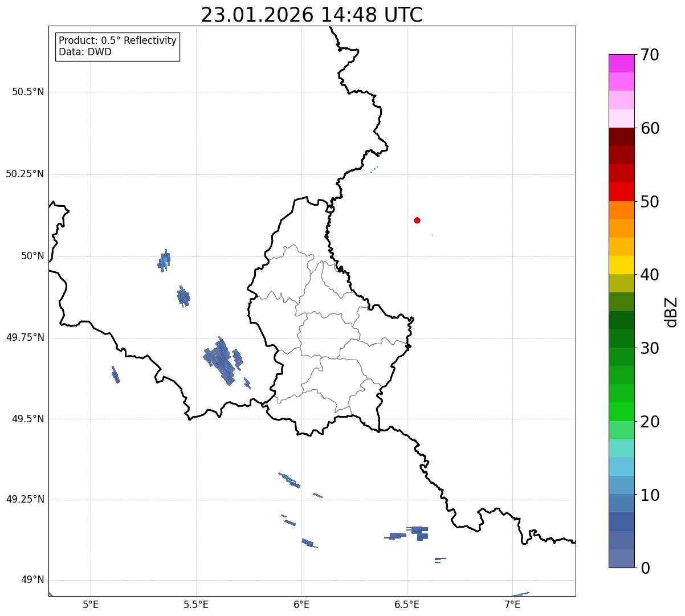Click the yellow colorbar segment above 40

click(621, 265)
